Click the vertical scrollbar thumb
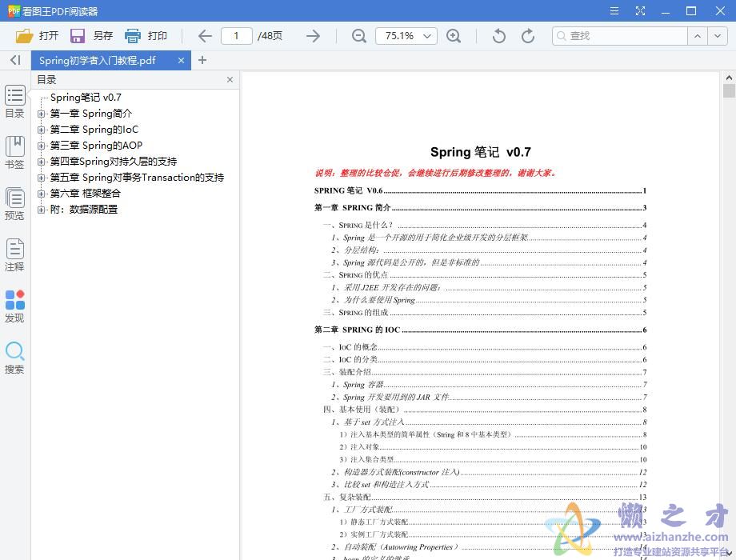This screenshot has width=736, height=560. 729,90
